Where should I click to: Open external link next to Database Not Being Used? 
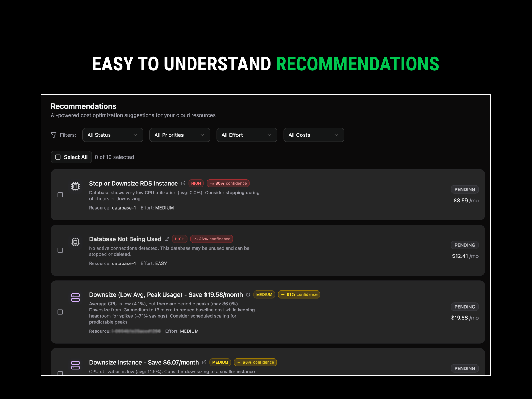167,239
